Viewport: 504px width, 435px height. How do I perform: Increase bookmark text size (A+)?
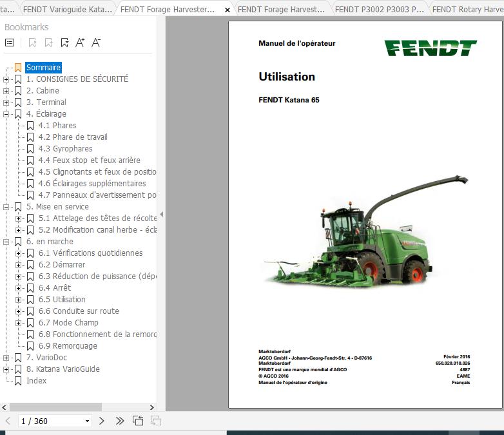point(80,43)
